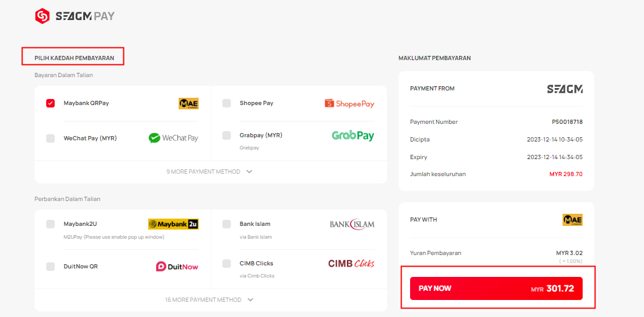Click the SEAGM Pay logo in header
The height and width of the screenshot is (317, 644).
(75, 16)
